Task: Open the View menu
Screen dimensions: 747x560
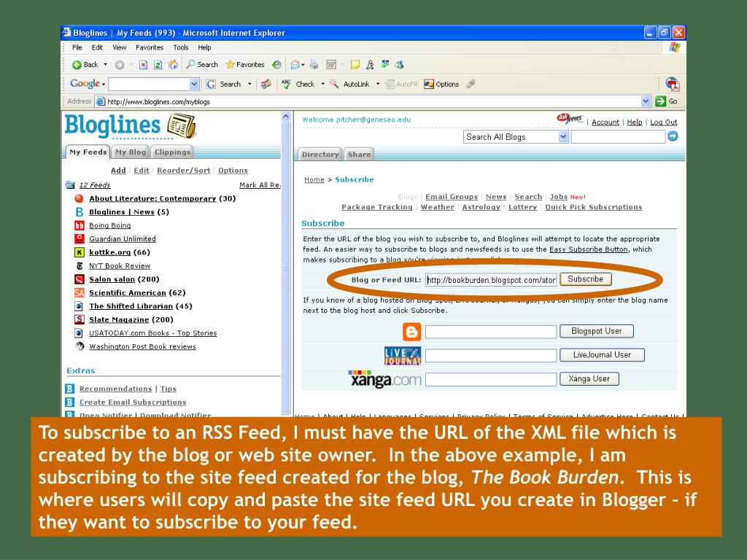Action: [119, 47]
